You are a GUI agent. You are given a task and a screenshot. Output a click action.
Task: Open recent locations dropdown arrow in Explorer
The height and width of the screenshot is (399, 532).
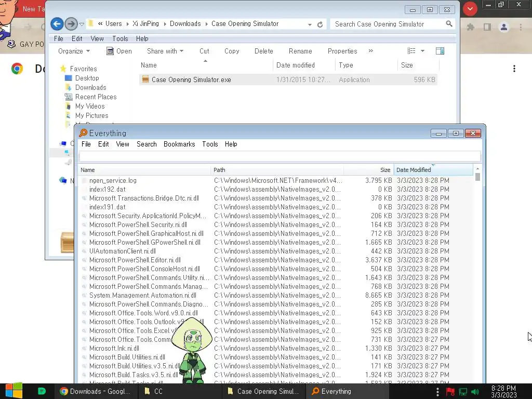coord(82,24)
